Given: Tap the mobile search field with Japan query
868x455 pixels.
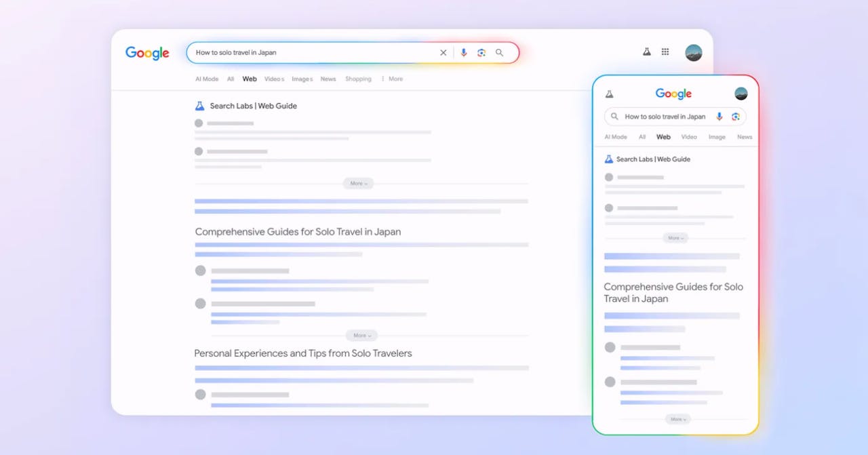Looking at the screenshot, I should click(x=675, y=117).
